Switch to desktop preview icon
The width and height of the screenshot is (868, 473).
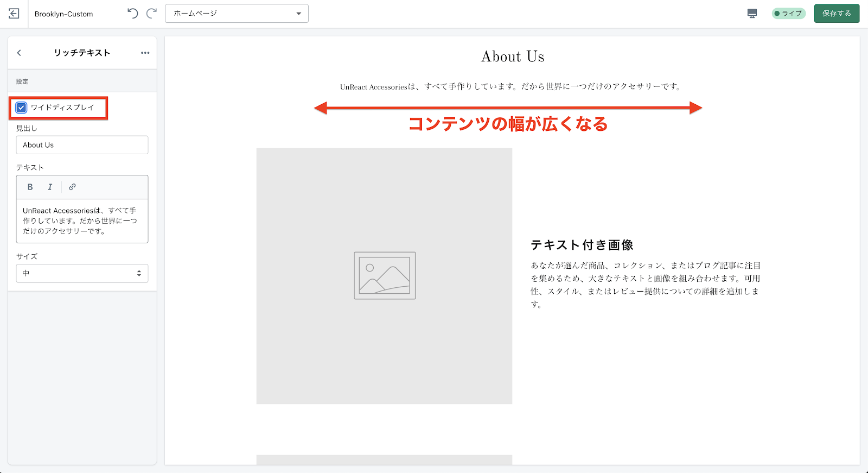point(752,14)
